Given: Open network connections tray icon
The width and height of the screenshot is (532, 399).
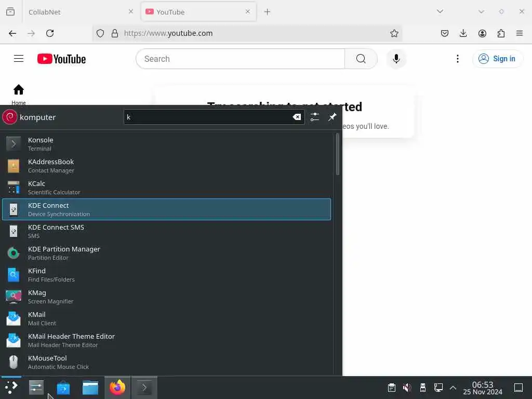Looking at the screenshot, I should 438,388.
